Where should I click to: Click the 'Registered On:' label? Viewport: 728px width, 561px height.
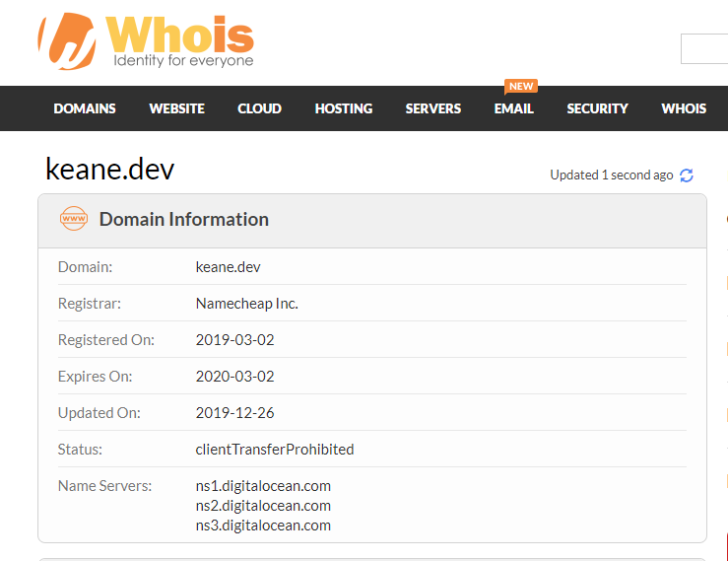[x=105, y=340]
